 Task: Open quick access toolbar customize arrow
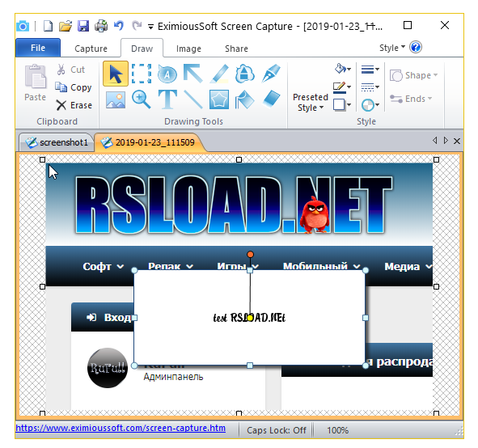coord(150,27)
